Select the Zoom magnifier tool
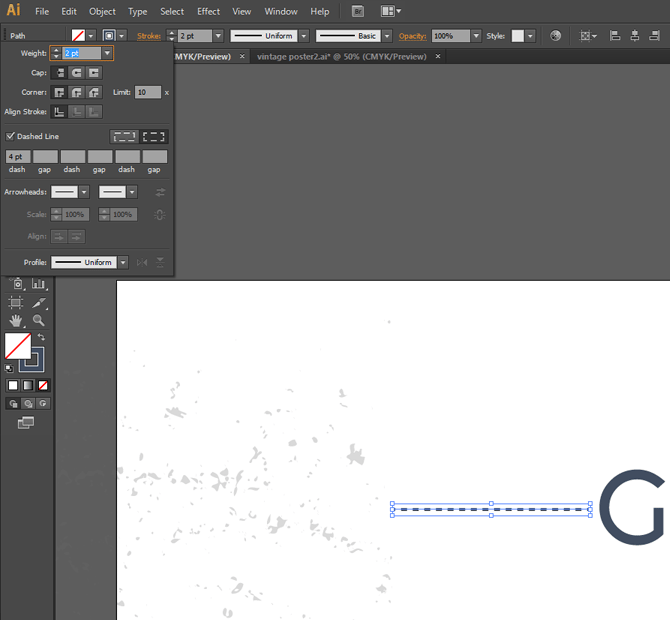670x620 pixels. [x=39, y=321]
